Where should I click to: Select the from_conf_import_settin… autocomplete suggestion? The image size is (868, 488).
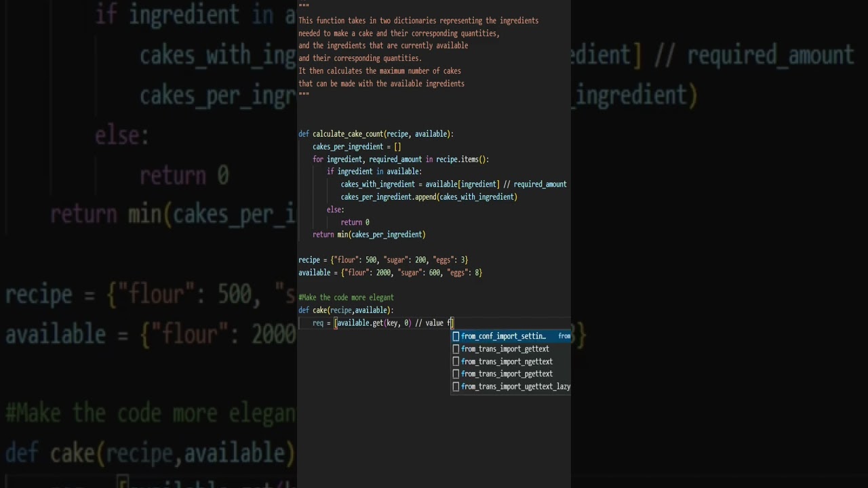click(511, 336)
